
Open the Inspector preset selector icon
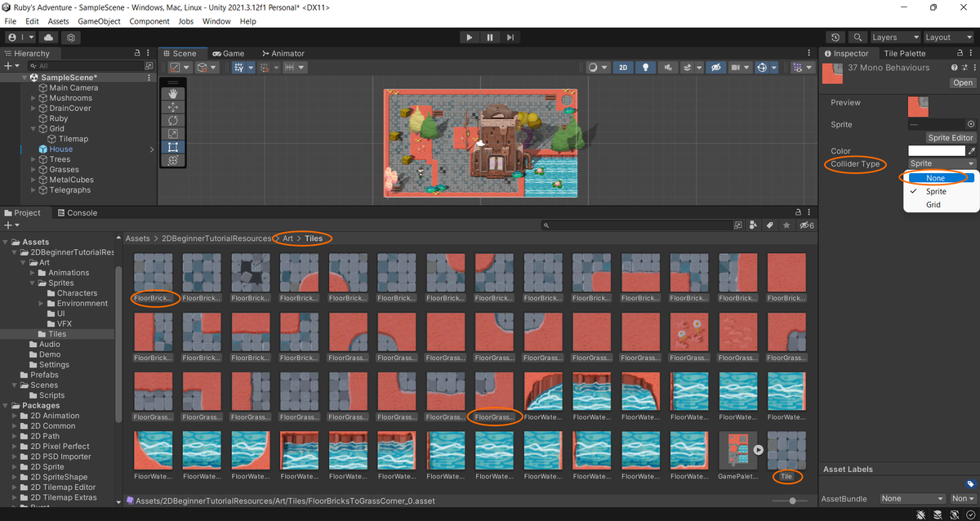[x=964, y=68]
